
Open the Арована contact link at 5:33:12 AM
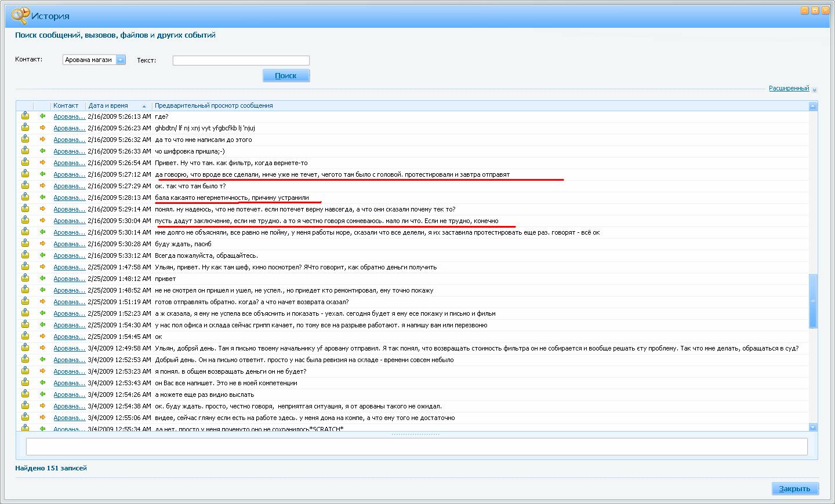69,255
